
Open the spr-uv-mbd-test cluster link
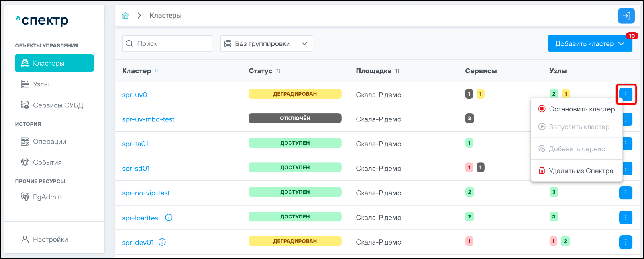(x=148, y=119)
